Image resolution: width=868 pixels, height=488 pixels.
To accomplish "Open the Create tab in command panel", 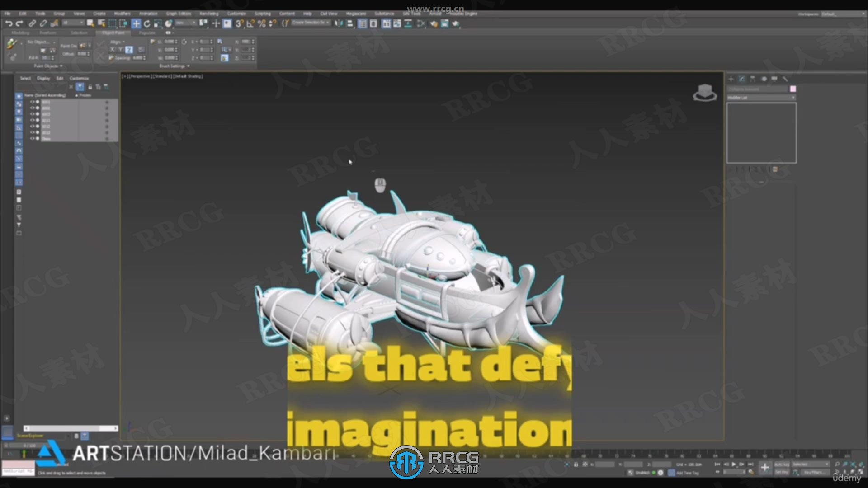I will pyautogui.click(x=731, y=79).
